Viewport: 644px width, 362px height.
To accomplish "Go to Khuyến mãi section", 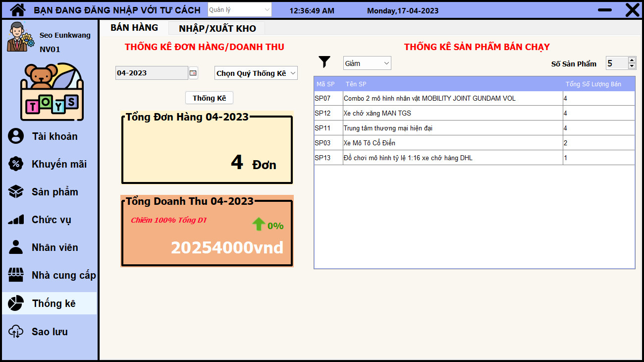I will (59, 164).
